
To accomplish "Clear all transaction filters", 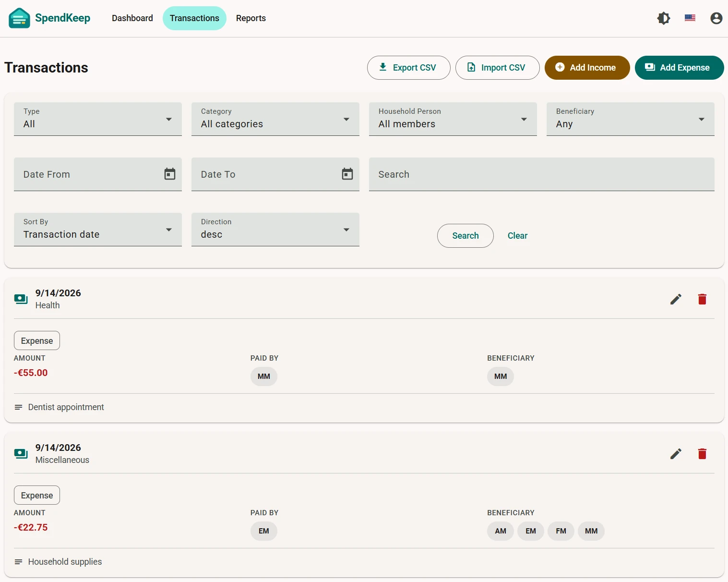I will point(517,236).
